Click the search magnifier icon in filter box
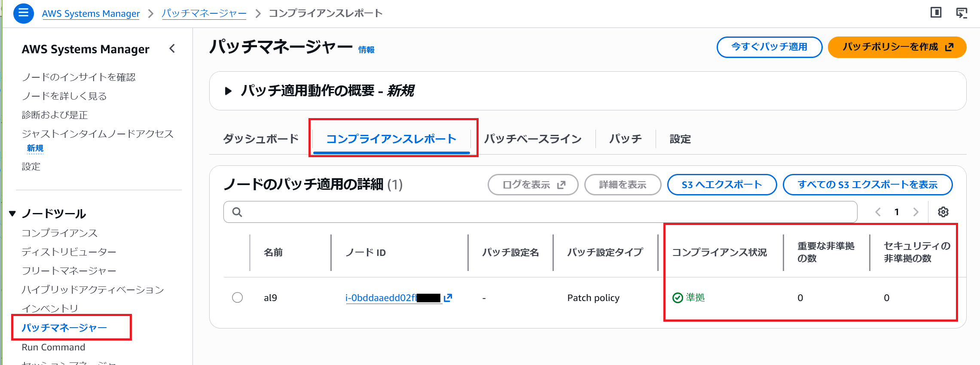 [x=237, y=212]
